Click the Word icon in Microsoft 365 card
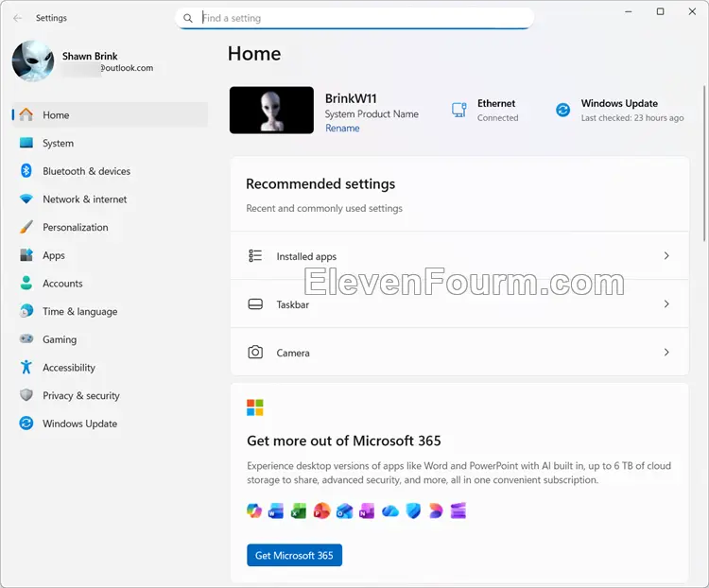The height and width of the screenshot is (588, 709). (x=276, y=511)
